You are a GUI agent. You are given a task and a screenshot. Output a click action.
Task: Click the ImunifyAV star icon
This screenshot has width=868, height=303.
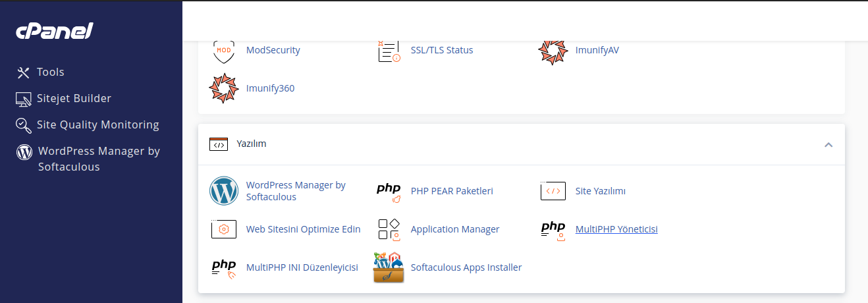[x=553, y=51]
